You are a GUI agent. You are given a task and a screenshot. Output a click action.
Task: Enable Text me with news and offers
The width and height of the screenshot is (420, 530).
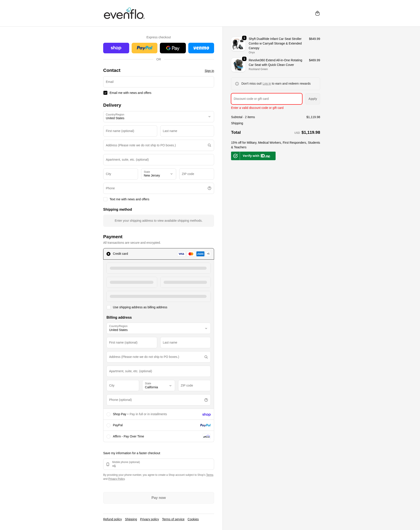pyautogui.click(x=105, y=199)
